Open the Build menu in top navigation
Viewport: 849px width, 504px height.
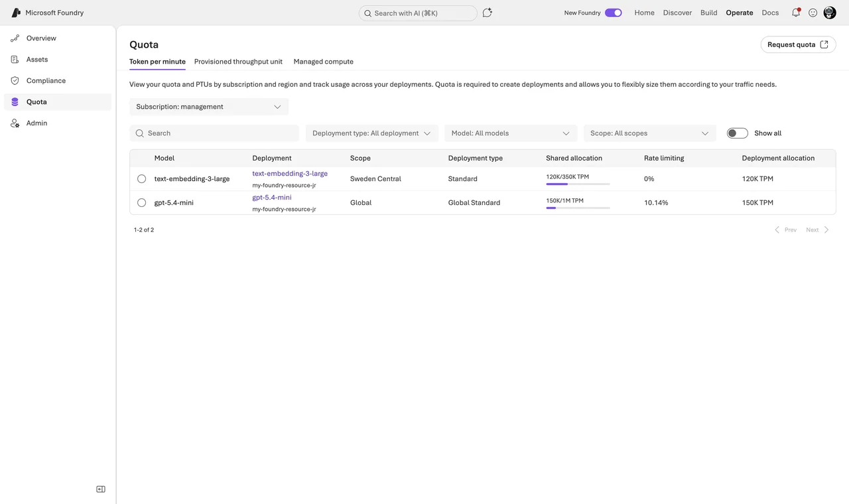pyautogui.click(x=709, y=13)
